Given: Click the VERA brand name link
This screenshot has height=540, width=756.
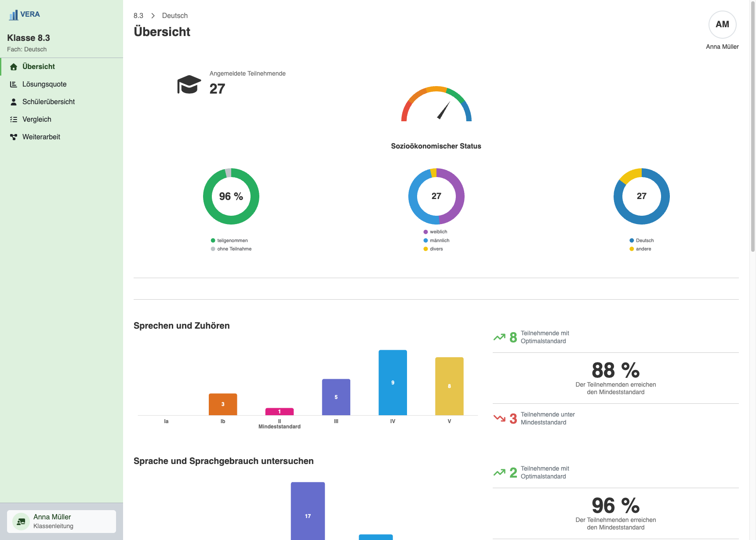Looking at the screenshot, I should (30, 14).
